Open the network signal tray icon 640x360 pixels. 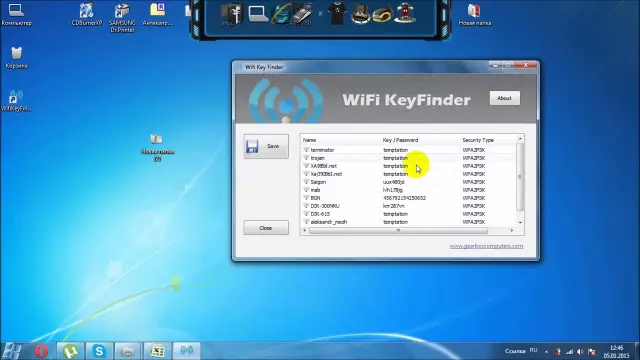[x=569, y=351]
